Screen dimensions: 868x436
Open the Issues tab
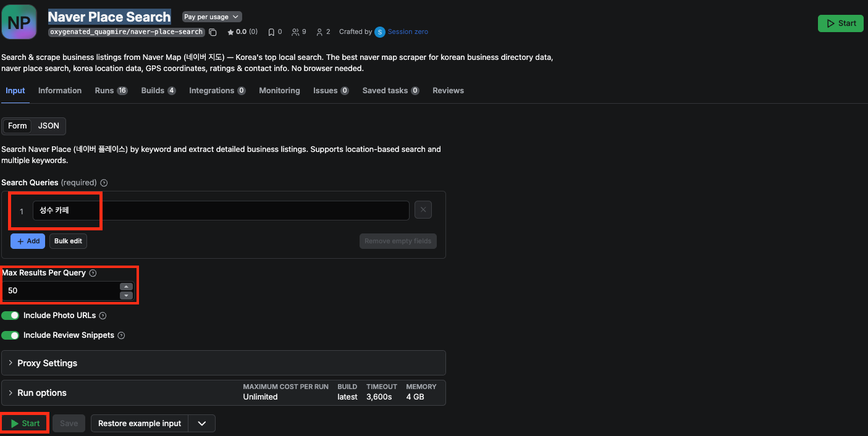click(x=331, y=91)
